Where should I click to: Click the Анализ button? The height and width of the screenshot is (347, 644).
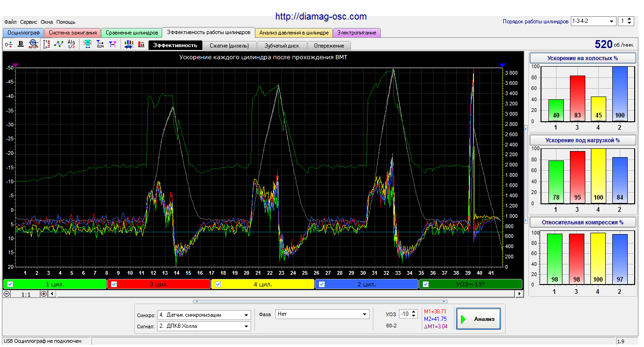click(479, 319)
